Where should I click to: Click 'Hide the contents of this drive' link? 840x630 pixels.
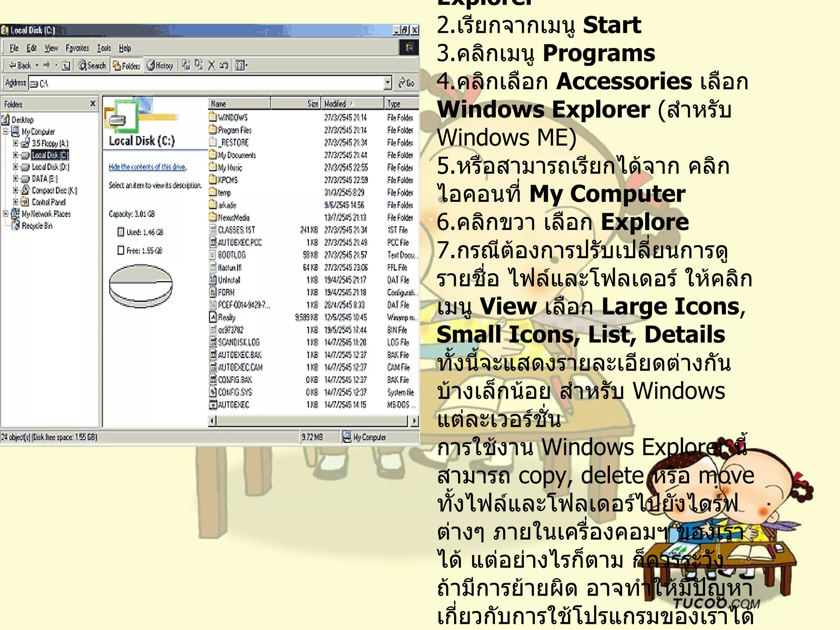(x=148, y=167)
